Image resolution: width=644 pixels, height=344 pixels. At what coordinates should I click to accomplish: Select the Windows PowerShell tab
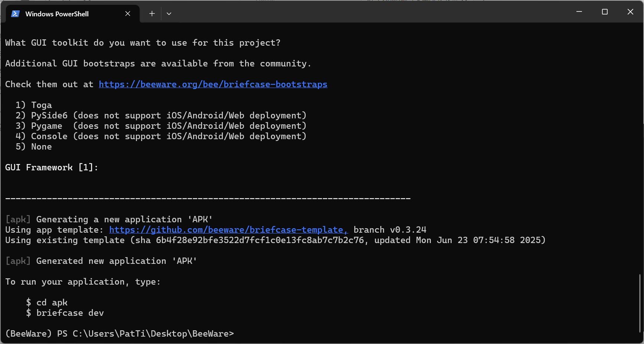(73, 14)
